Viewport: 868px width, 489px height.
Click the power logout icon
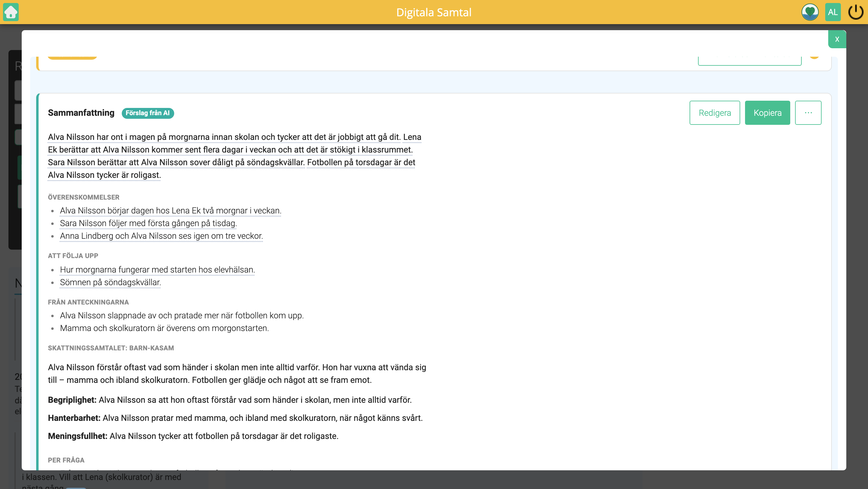click(856, 12)
